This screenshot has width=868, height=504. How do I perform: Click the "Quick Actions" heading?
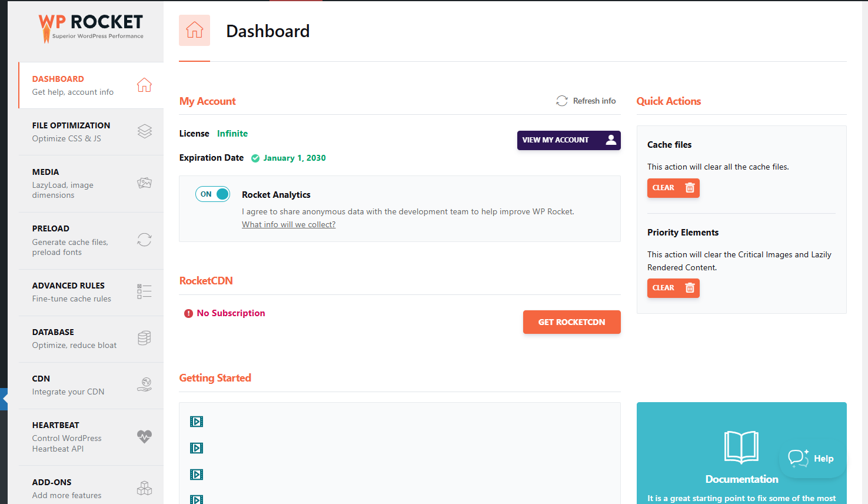[669, 101]
